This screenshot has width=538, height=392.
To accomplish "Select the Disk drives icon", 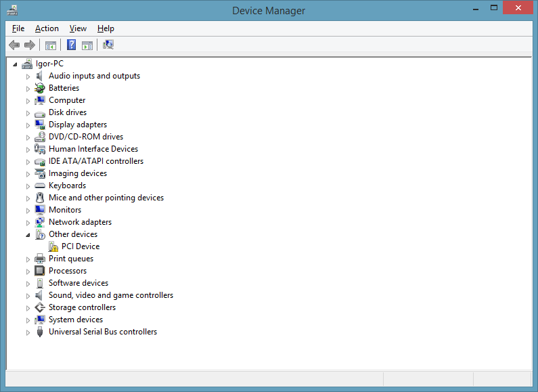I will click(40, 113).
